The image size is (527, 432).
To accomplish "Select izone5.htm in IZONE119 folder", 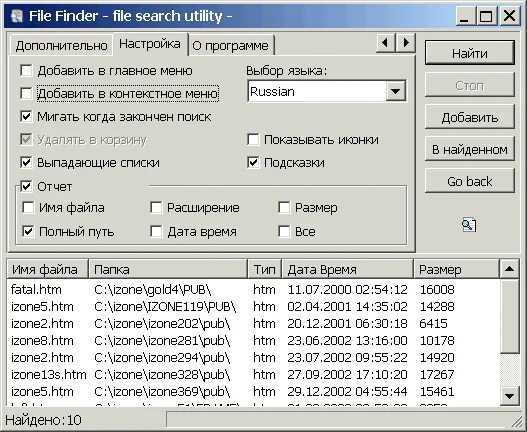I will (253, 307).
